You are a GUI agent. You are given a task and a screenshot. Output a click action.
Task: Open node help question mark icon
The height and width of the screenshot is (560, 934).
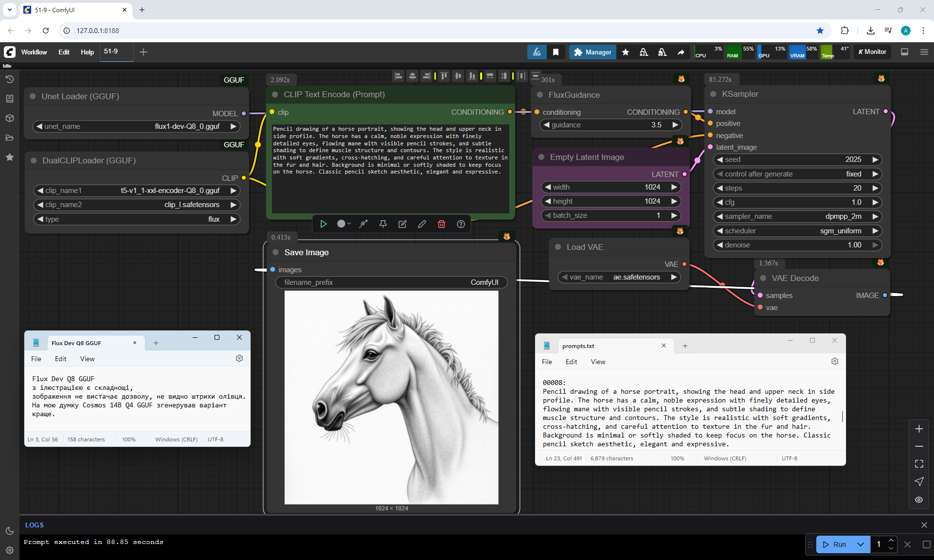tap(461, 224)
